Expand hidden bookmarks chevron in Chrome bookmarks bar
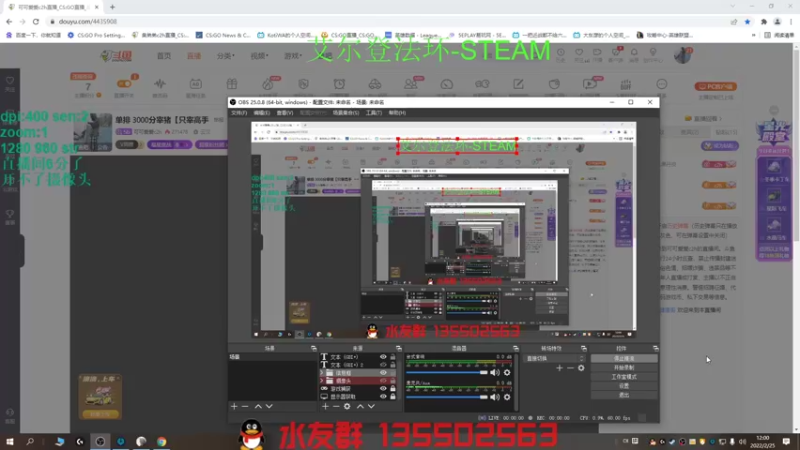800x450 pixels. pyautogui.click(x=754, y=35)
